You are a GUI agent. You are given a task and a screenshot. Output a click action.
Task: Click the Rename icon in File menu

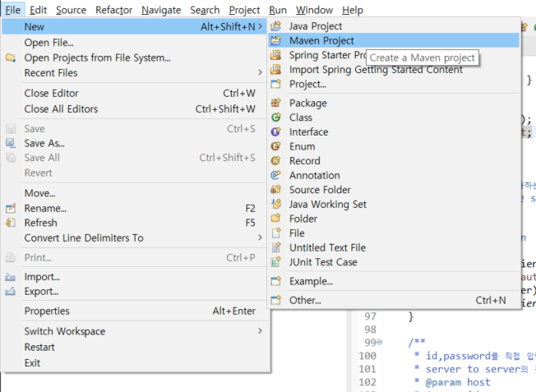click(11, 208)
